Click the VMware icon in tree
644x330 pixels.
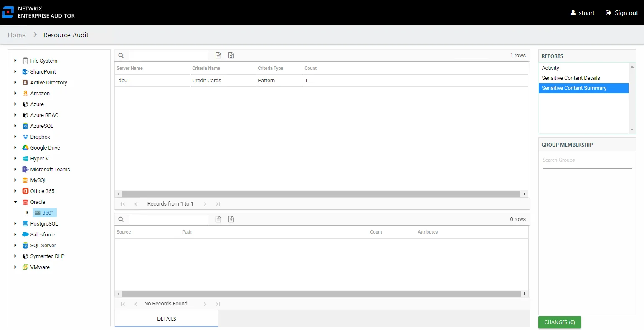point(25,267)
